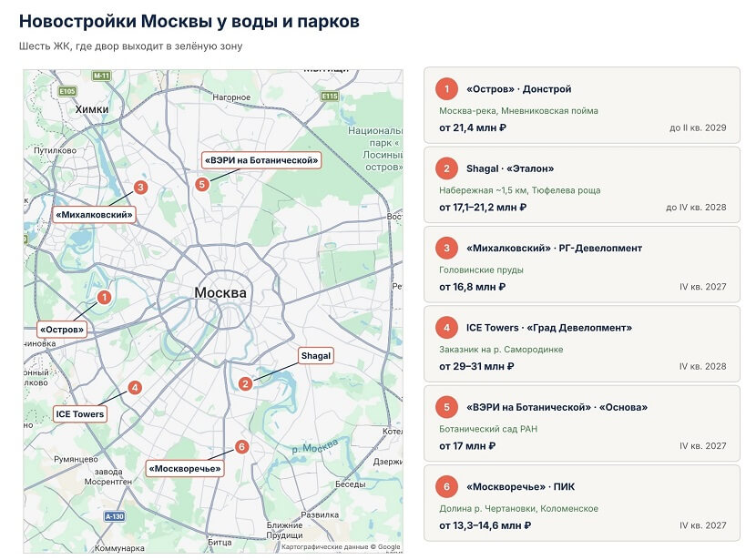This screenshot has width=756, height=560.
Task: Select map marker number 3 above «Михалковский»
Action: [x=140, y=187]
